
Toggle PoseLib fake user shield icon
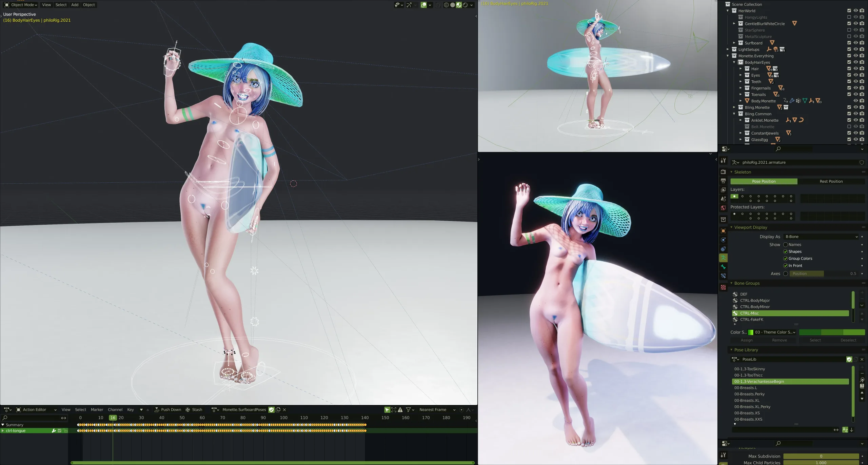point(849,359)
